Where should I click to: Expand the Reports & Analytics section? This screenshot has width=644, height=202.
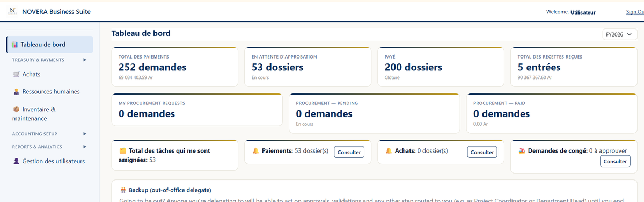49,147
